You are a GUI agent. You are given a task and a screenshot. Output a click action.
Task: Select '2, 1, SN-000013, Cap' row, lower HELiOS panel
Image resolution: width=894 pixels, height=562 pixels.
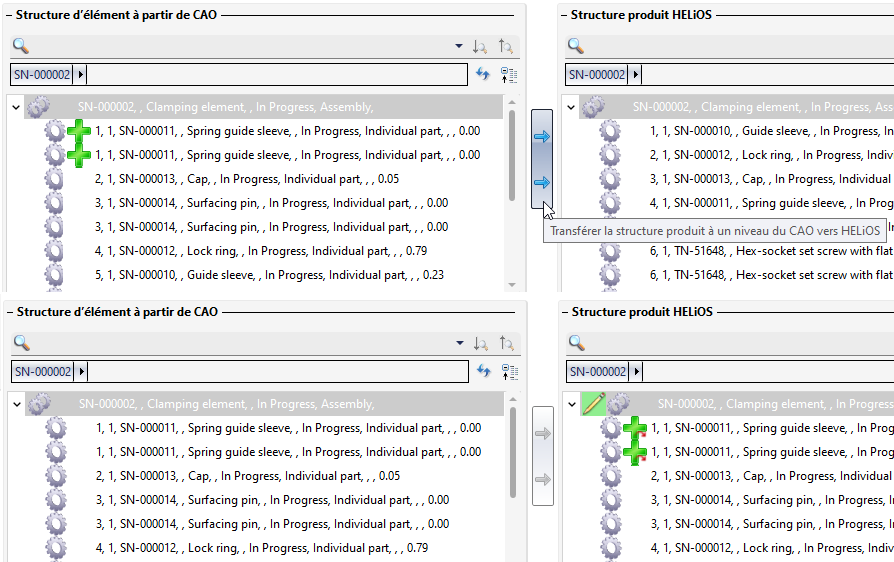pyautogui.click(x=773, y=476)
